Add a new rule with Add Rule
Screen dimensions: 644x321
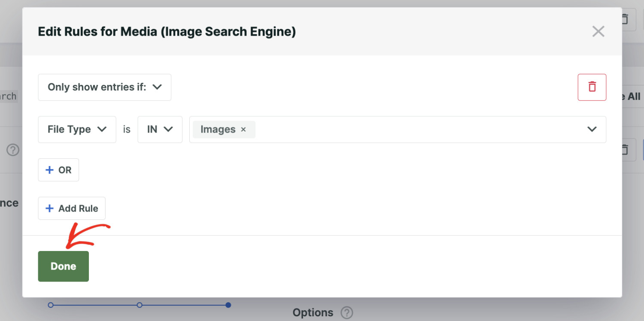(x=72, y=208)
